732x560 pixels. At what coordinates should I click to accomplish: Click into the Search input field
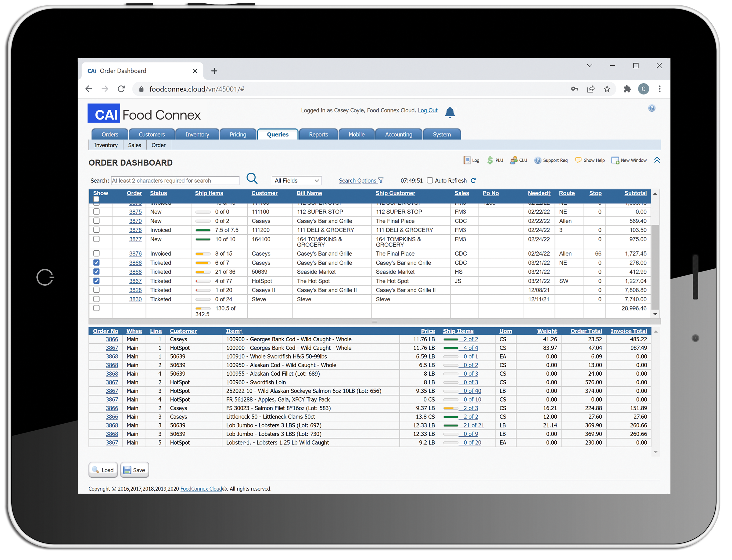pos(175,181)
